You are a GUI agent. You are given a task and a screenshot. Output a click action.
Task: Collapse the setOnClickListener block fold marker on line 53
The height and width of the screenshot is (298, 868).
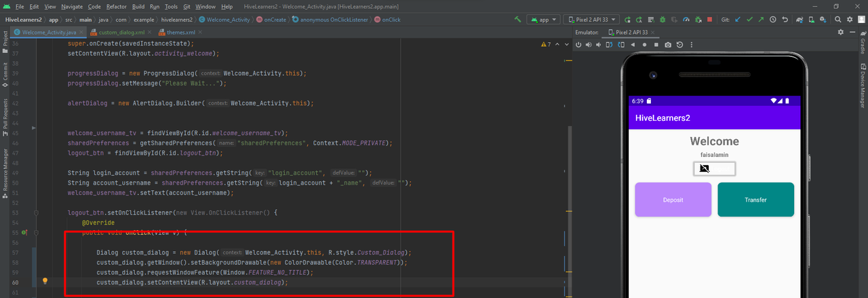coord(35,212)
